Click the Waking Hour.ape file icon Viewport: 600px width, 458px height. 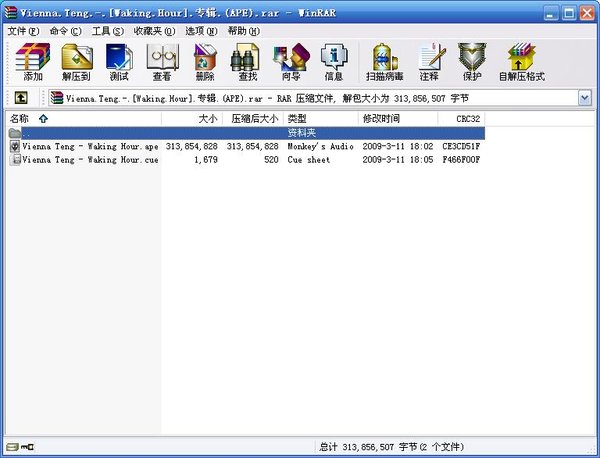[15, 146]
